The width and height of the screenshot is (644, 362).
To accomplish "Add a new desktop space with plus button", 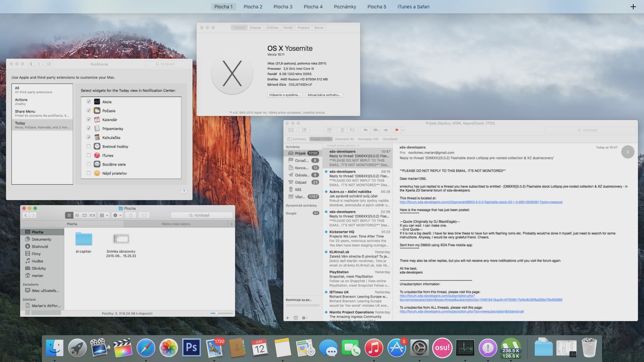I will (633, 7).
